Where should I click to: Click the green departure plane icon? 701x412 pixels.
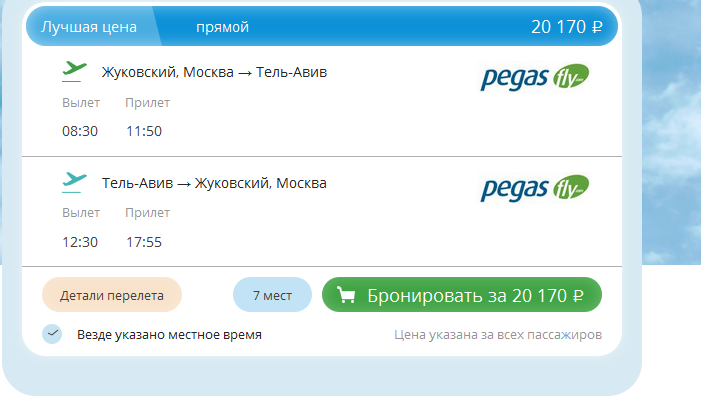[74, 72]
